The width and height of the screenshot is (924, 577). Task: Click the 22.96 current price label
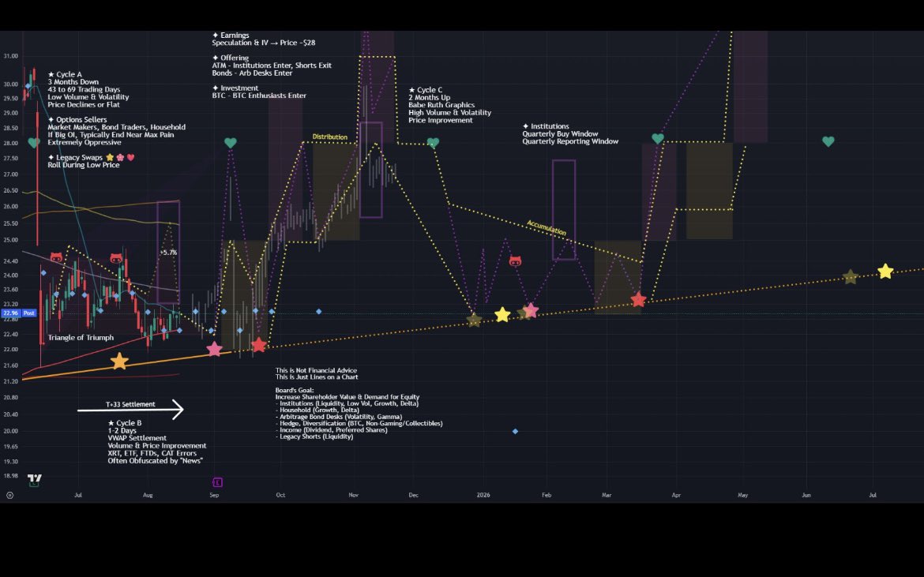(x=10, y=313)
